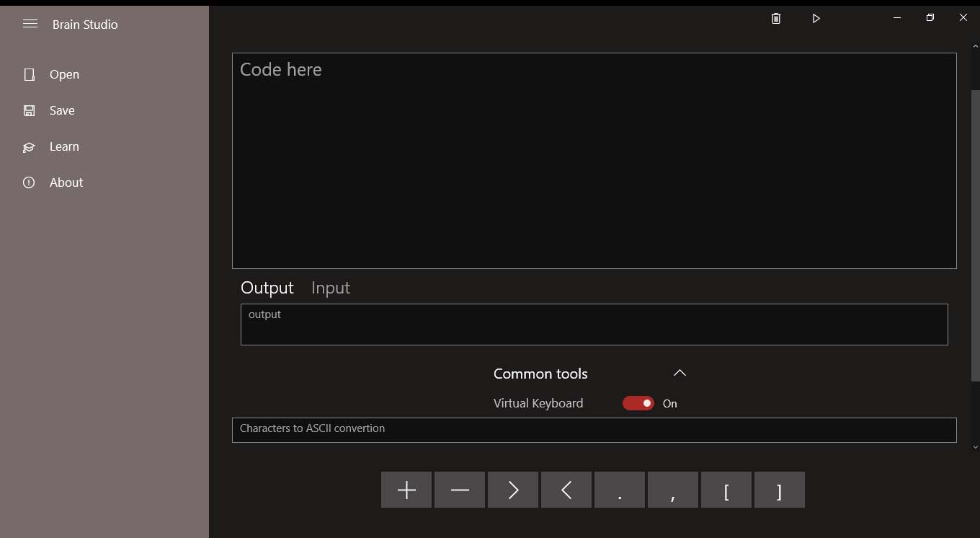Screen dimensions: 980x538
Task: Click the Save floppy disk icon
Action: (30, 111)
